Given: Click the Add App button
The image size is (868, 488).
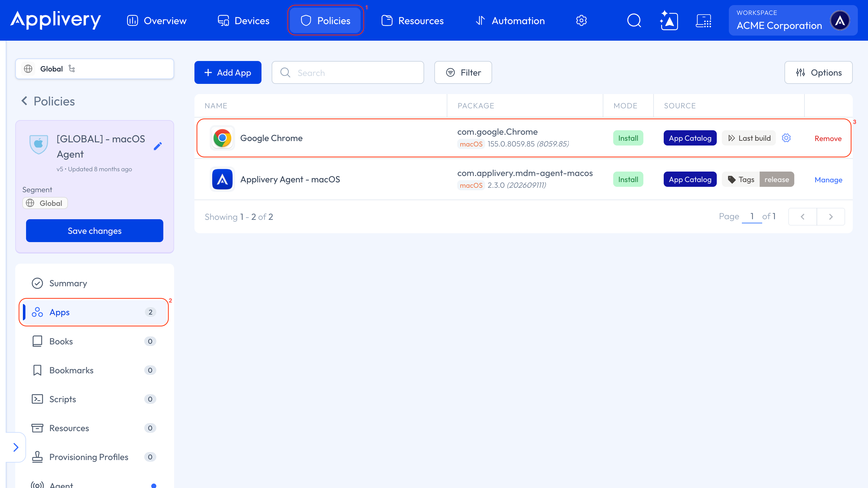Looking at the screenshot, I should tap(228, 72).
